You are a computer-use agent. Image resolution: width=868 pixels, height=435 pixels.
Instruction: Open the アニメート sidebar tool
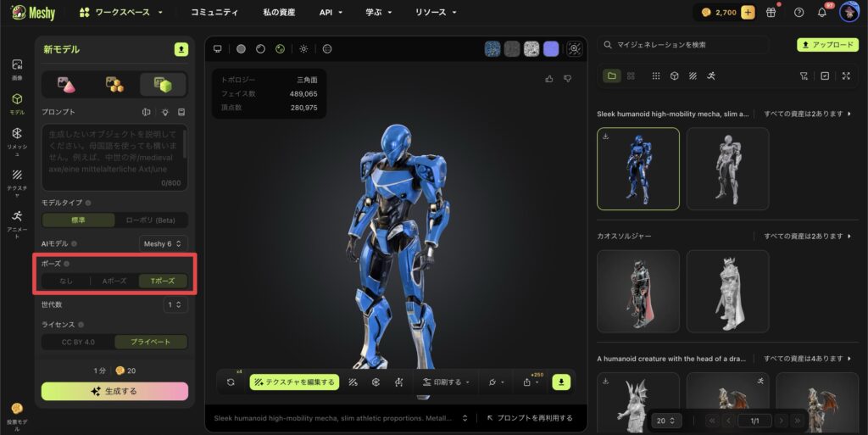pos(17,220)
